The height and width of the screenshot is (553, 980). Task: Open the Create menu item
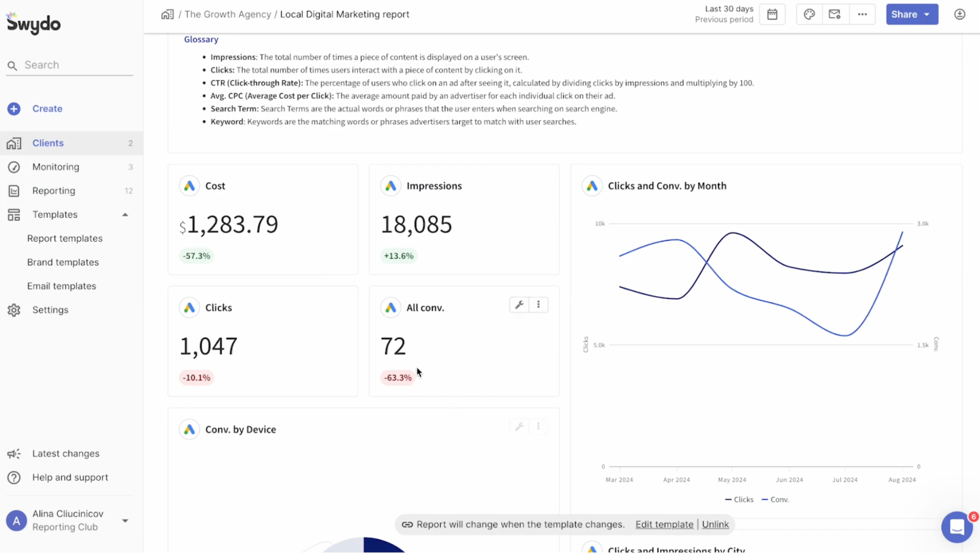tap(47, 109)
